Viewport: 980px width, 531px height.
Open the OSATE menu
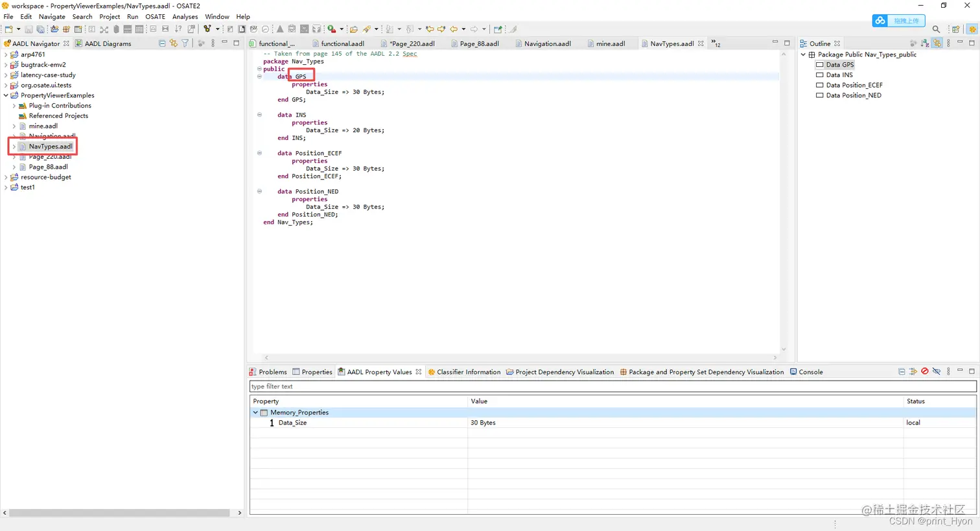155,17
